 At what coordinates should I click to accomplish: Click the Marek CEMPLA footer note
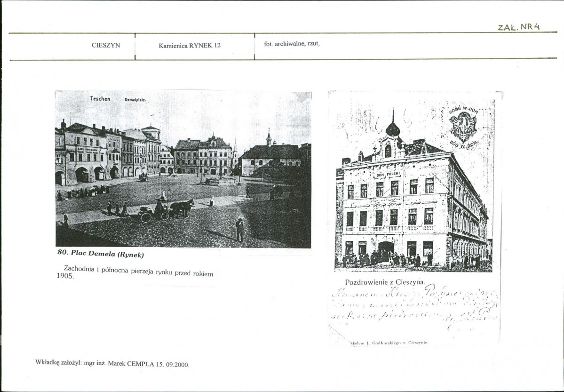tap(112, 363)
